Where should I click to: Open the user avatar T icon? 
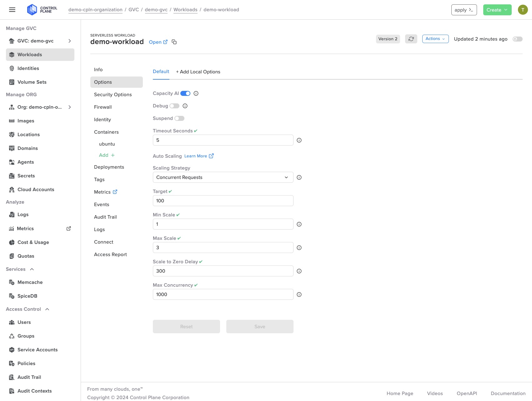point(523,10)
